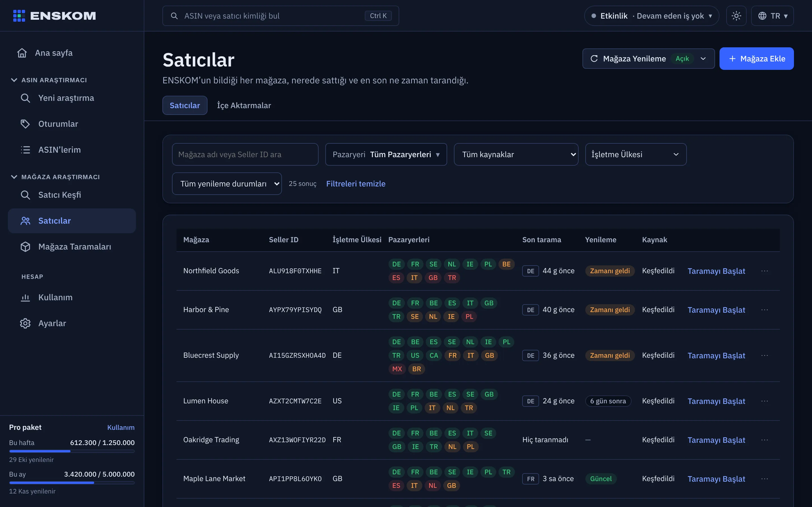Open the Ana sayfa home icon

[22, 53]
